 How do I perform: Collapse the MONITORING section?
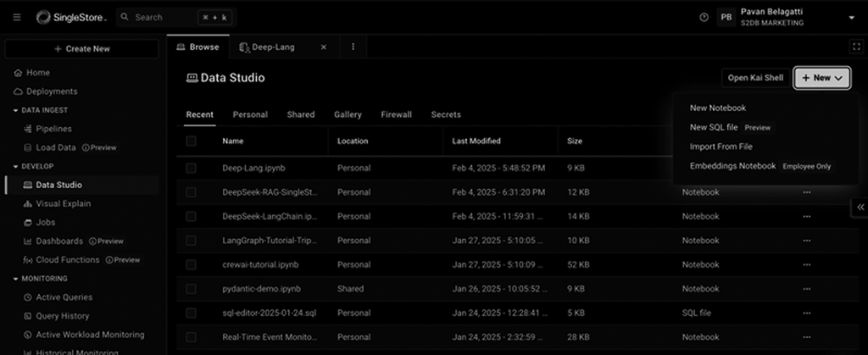(41, 279)
